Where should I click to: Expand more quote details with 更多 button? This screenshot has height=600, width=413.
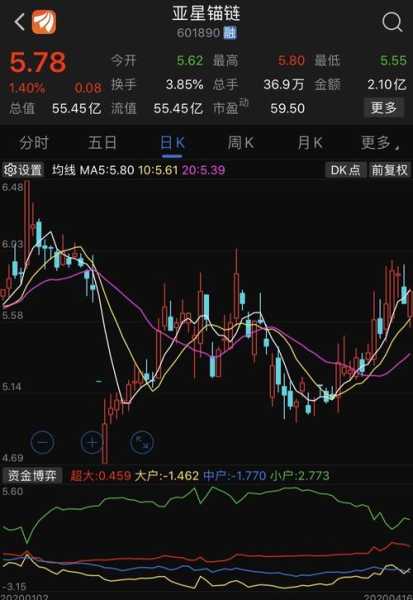pyautogui.click(x=384, y=108)
